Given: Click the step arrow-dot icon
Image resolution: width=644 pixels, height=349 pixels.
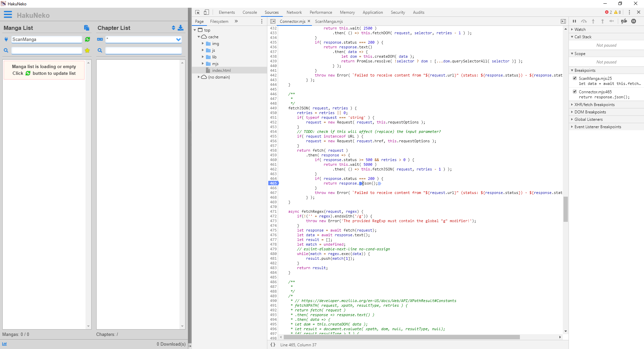Looking at the screenshot, I should click(611, 21).
